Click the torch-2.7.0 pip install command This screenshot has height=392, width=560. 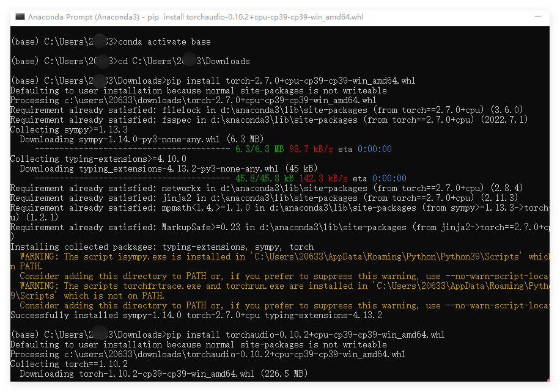click(x=183, y=80)
